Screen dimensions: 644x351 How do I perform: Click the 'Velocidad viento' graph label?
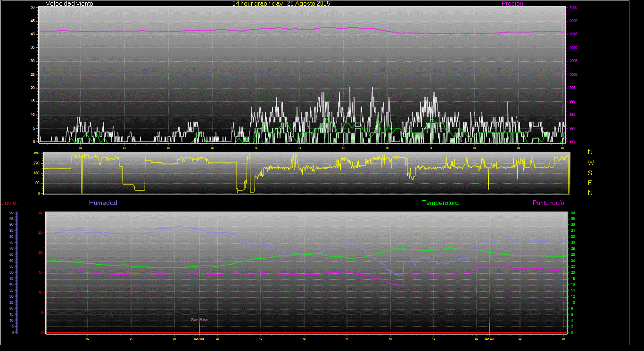(69, 3)
